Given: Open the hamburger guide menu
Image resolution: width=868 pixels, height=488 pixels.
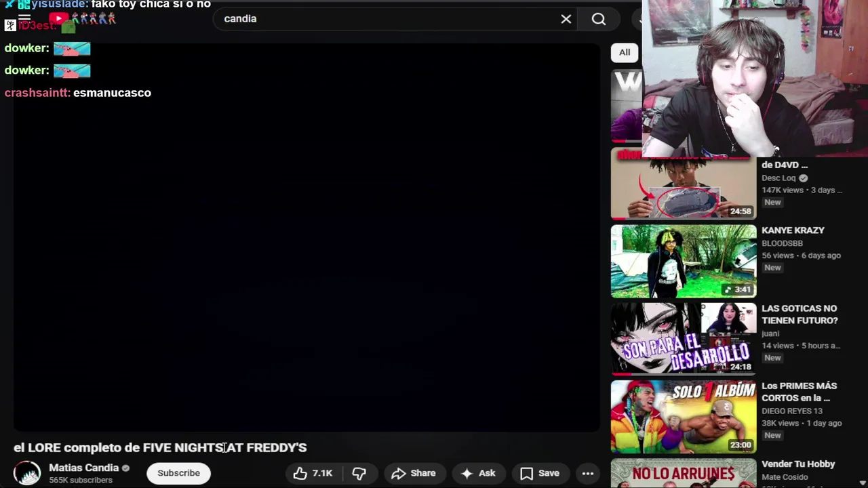Looking at the screenshot, I should (x=24, y=19).
